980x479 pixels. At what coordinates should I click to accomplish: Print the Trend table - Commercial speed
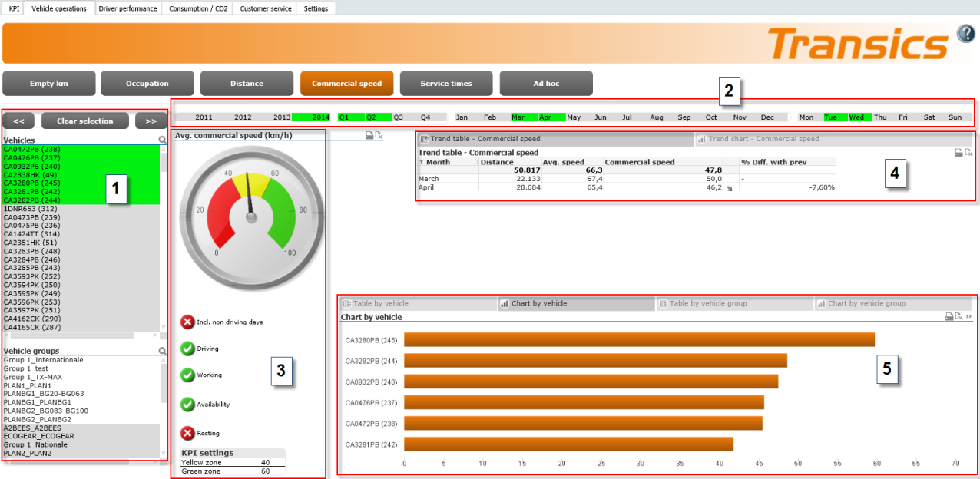coord(958,153)
